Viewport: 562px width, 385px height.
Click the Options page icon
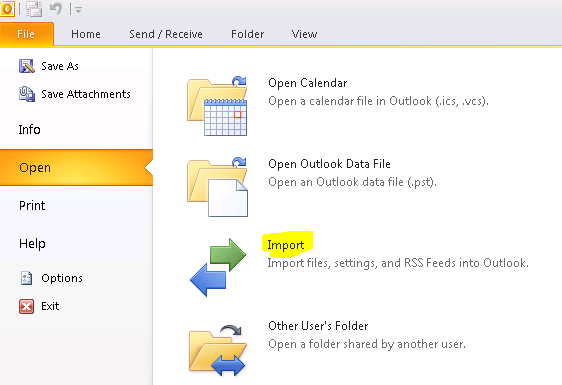coord(27,278)
